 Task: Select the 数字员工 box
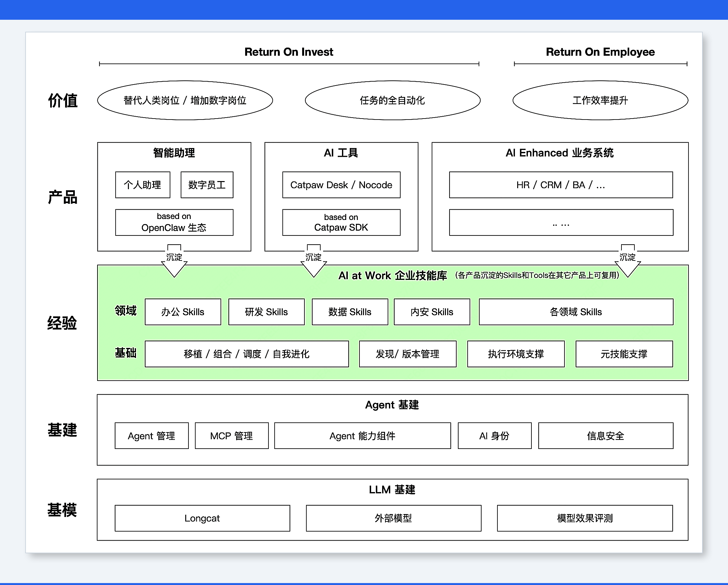[207, 185]
